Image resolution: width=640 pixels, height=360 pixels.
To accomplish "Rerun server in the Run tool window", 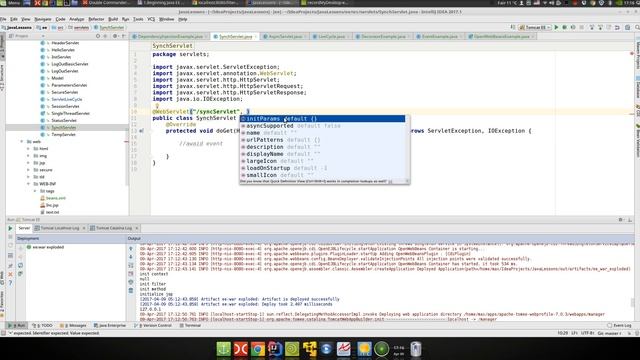I will (x=11, y=229).
